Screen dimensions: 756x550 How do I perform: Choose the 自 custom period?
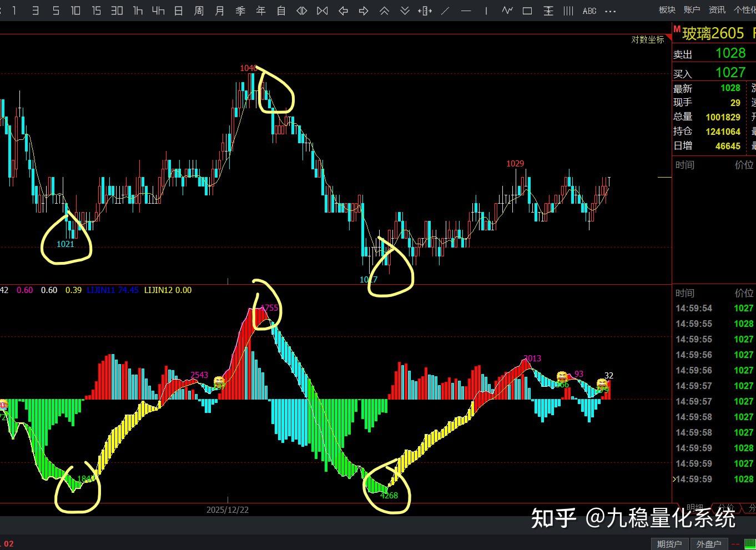(281, 11)
